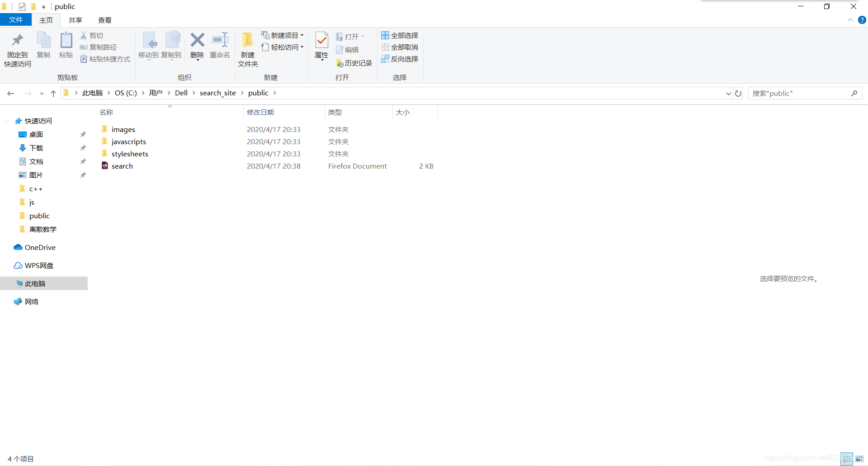Click Pin to Quick Access (固定到快速访问) icon

pyautogui.click(x=18, y=41)
